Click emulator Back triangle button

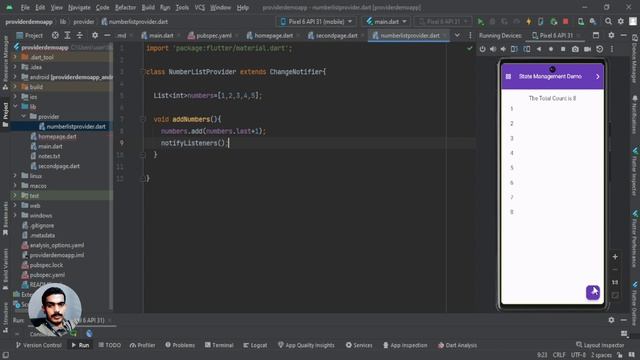click(539, 49)
